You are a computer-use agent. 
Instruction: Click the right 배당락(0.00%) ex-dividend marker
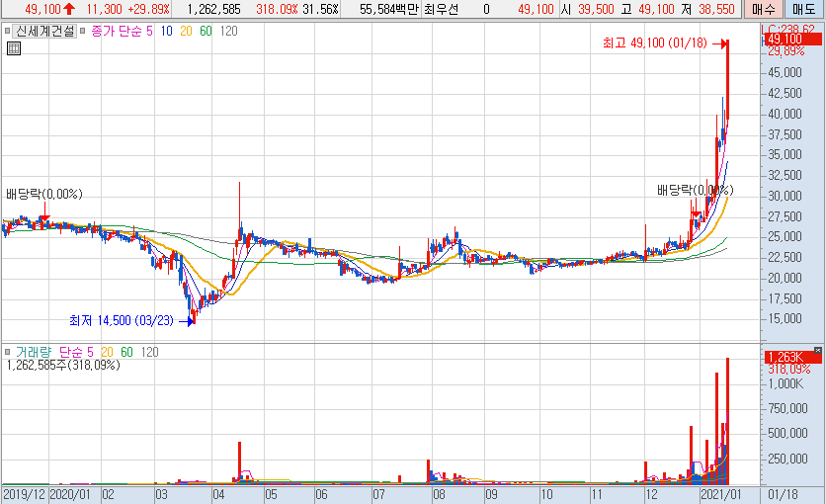tap(695, 190)
